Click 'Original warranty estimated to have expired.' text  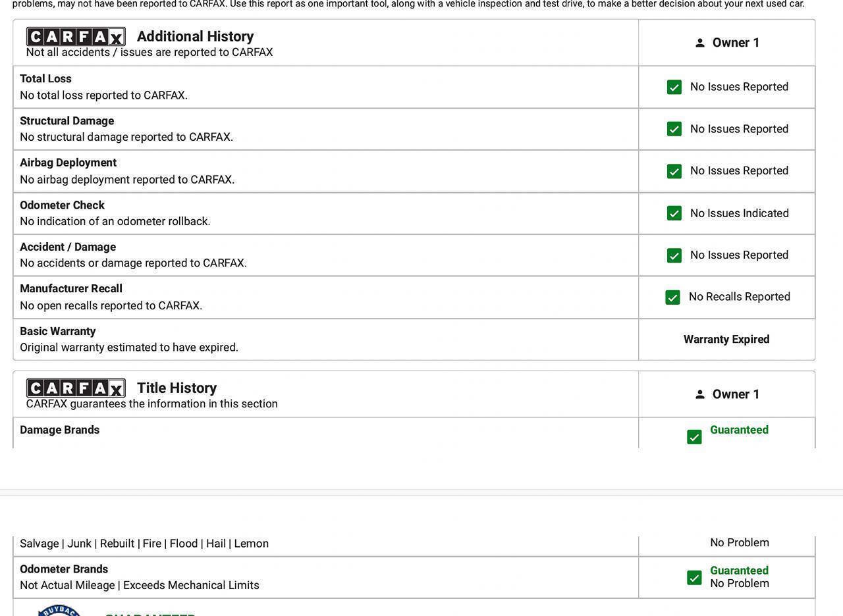point(129,347)
